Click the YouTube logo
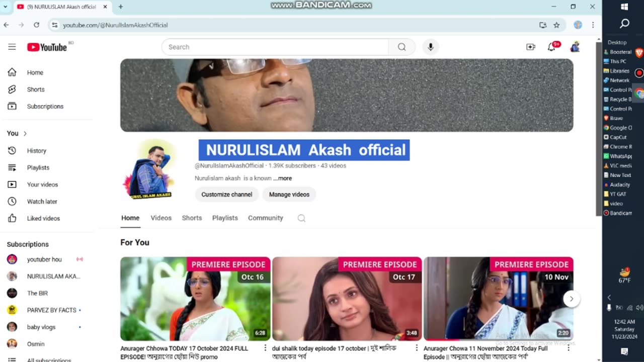The width and height of the screenshot is (644, 362). click(x=47, y=47)
